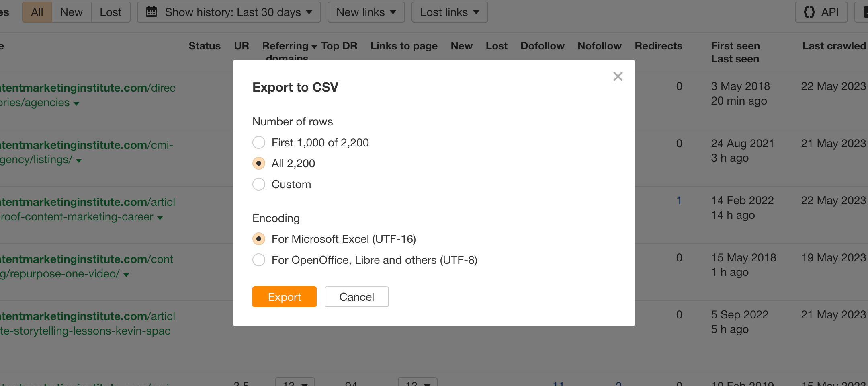The image size is (868, 386).
Task: Switch to the New tab
Action: pyautogui.click(x=71, y=12)
